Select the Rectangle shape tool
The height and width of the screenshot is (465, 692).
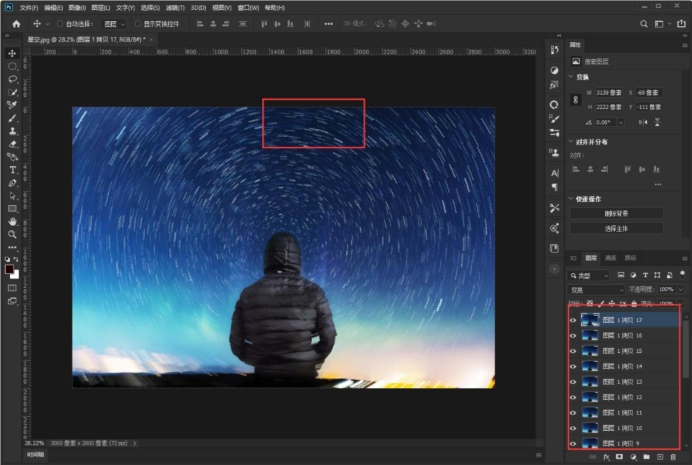pos(12,208)
